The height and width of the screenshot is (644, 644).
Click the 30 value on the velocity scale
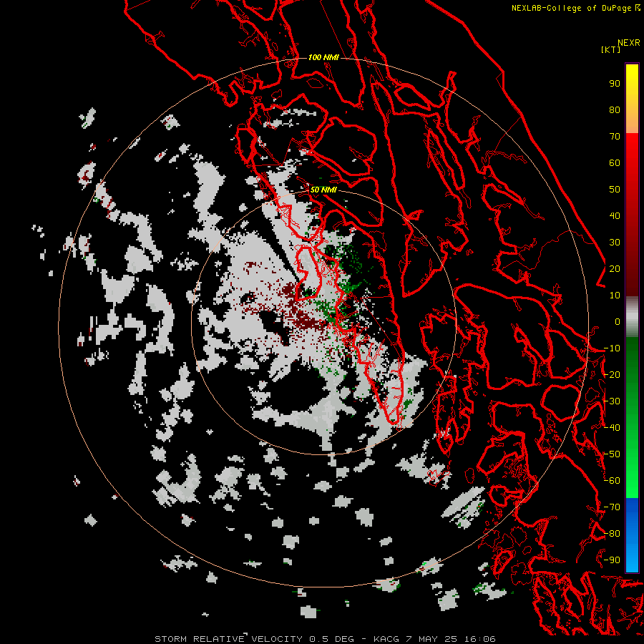(x=615, y=243)
